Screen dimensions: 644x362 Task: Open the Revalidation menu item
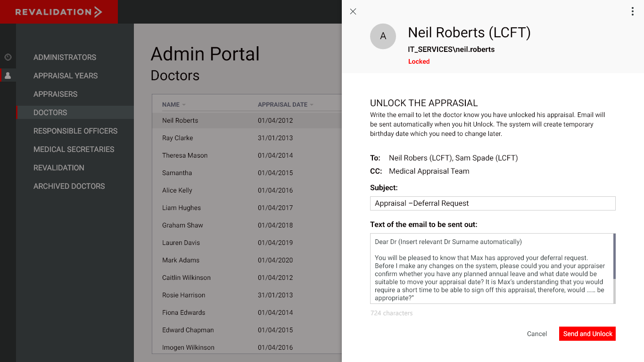[x=59, y=168]
